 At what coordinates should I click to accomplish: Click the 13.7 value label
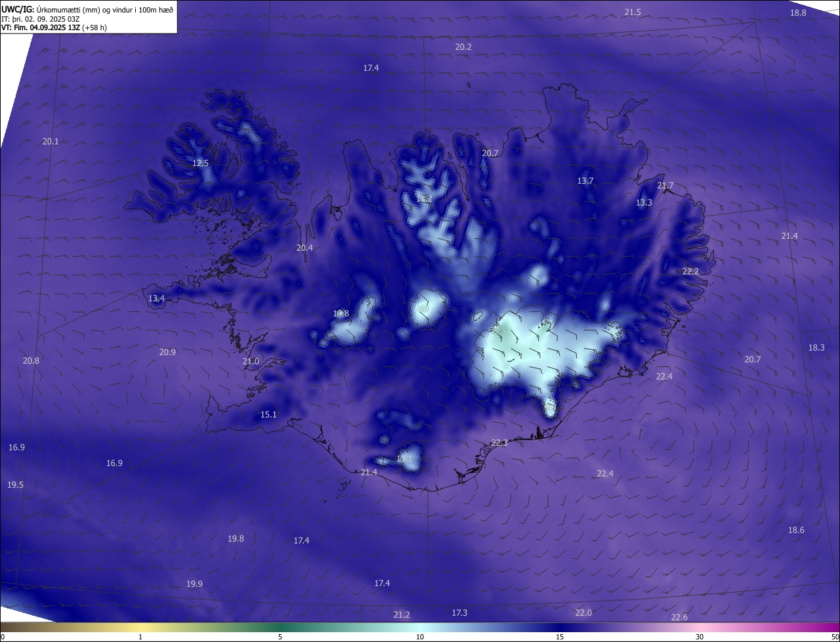585,181
